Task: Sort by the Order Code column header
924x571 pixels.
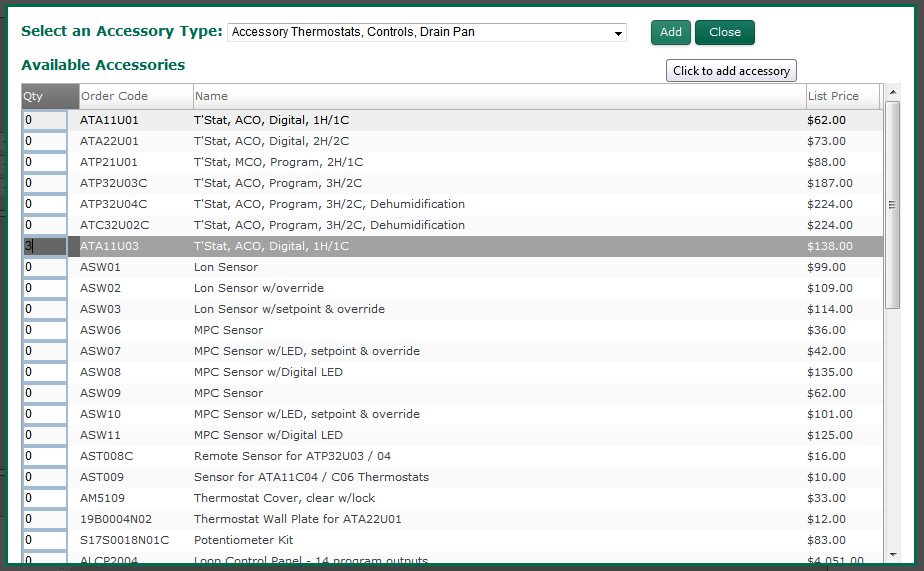Action: [x=135, y=96]
